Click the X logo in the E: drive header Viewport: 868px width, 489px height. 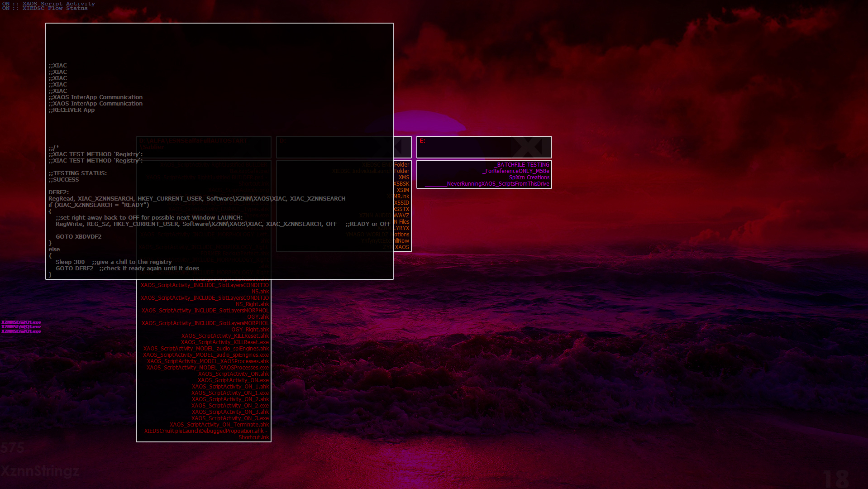click(528, 147)
